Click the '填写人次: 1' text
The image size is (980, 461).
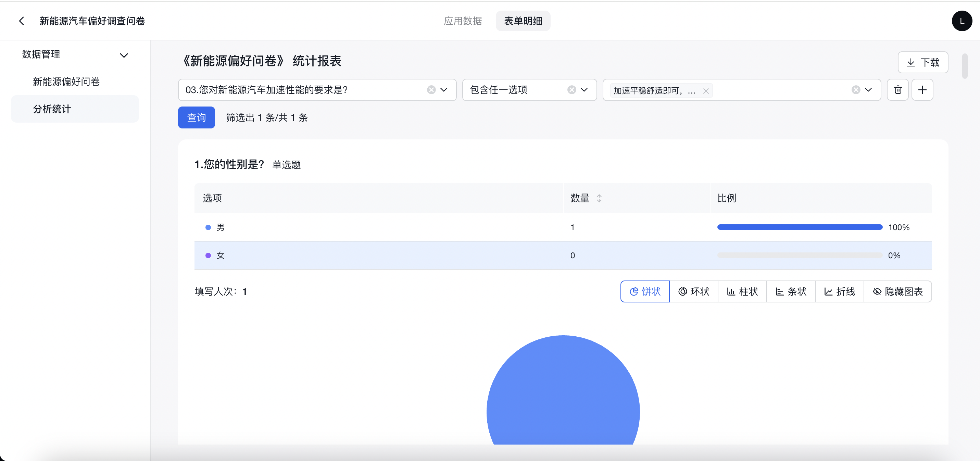221,291
